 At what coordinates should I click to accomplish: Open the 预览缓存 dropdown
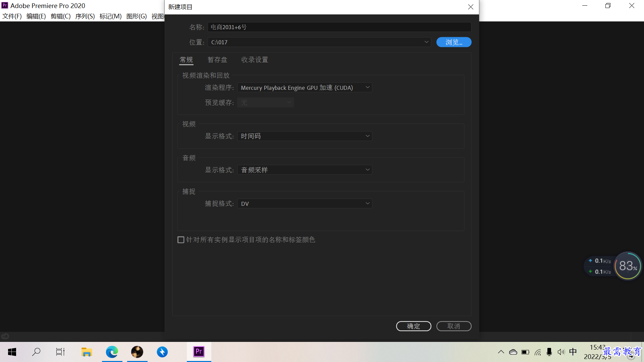point(265,103)
